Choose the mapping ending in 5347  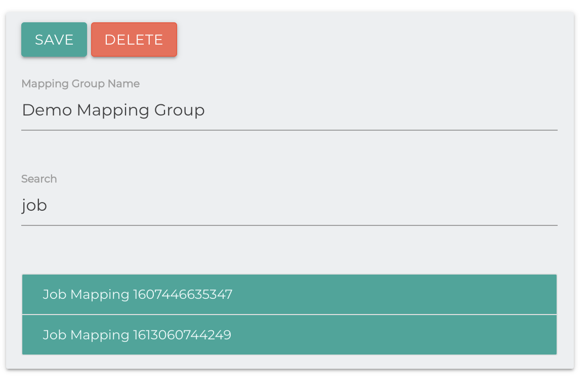(x=138, y=294)
